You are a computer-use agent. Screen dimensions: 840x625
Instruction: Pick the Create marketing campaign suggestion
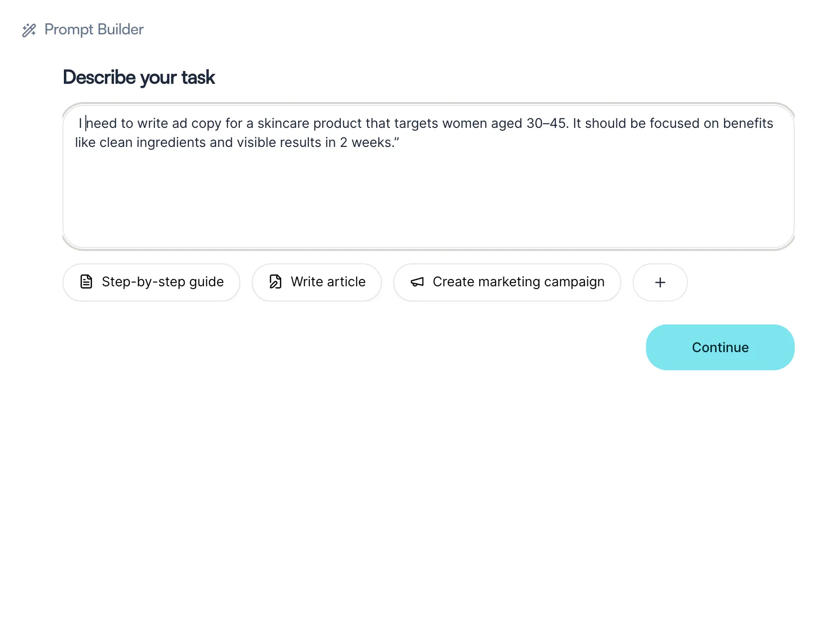[x=507, y=282]
